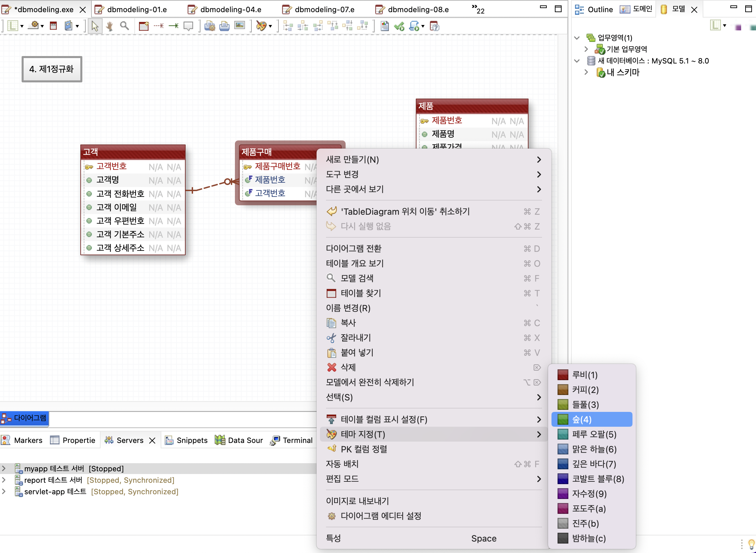
Task: Expand report 테스트 서버 entry
Action: (x=4, y=480)
